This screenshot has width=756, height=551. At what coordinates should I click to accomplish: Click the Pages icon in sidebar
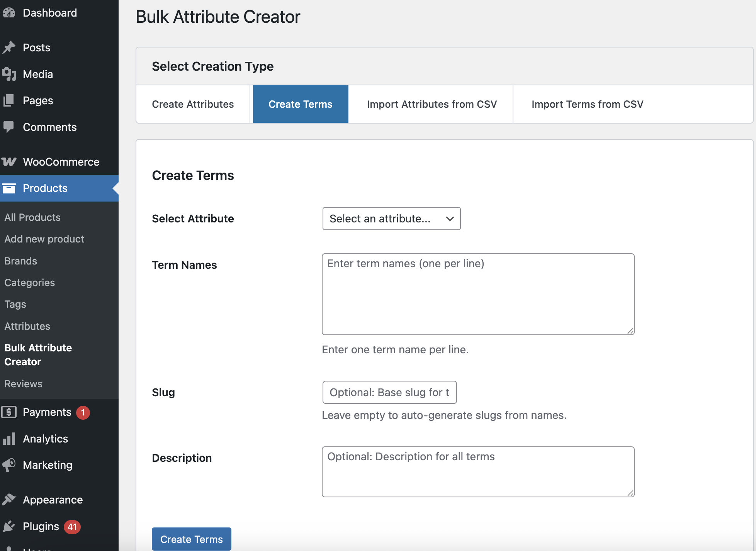(9, 100)
